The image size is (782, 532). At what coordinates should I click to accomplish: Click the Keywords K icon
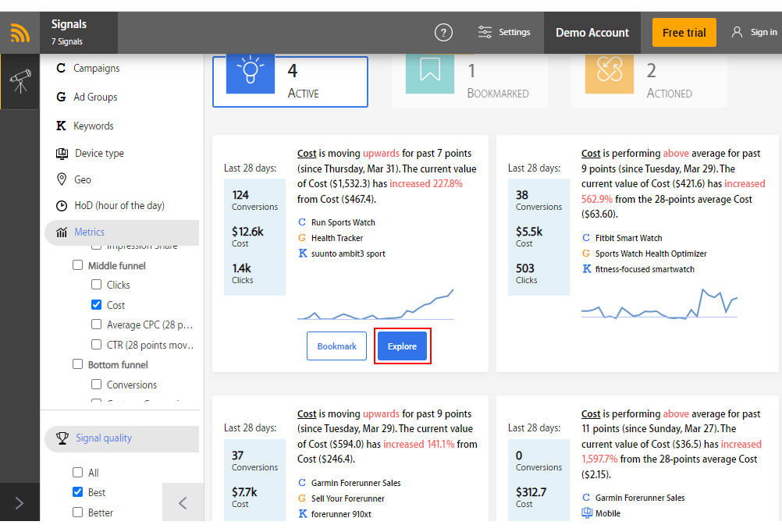point(61,126)
